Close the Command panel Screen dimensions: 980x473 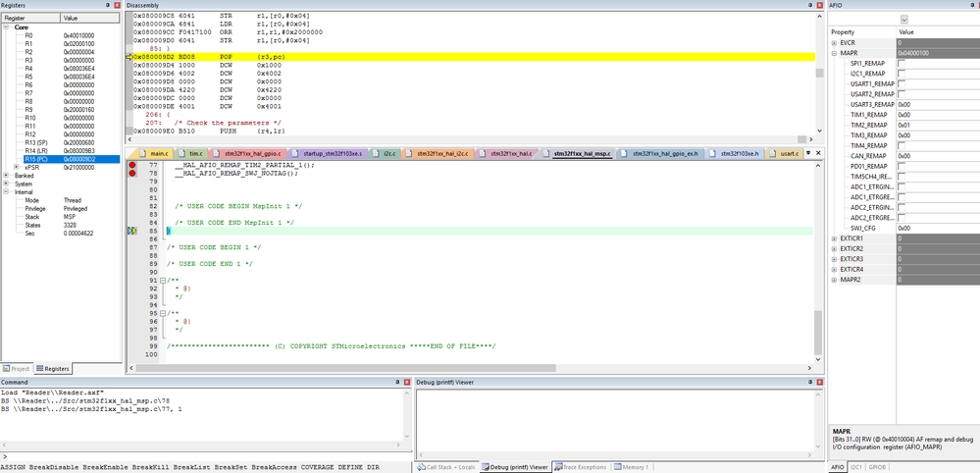click(407, 382)
